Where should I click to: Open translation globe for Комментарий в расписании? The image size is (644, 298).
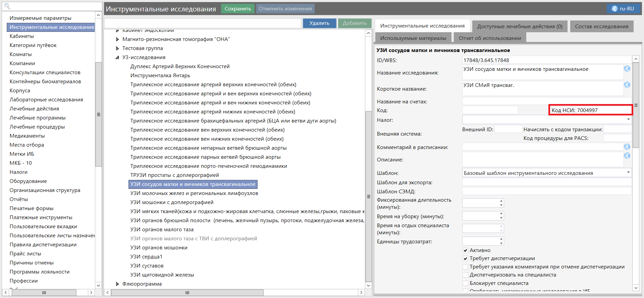click(627, 147)
